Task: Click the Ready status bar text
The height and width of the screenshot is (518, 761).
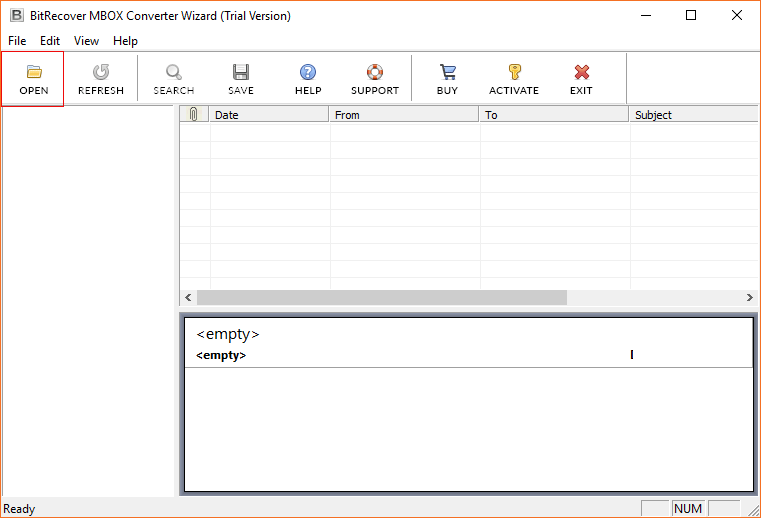Action: coord(19,509)
